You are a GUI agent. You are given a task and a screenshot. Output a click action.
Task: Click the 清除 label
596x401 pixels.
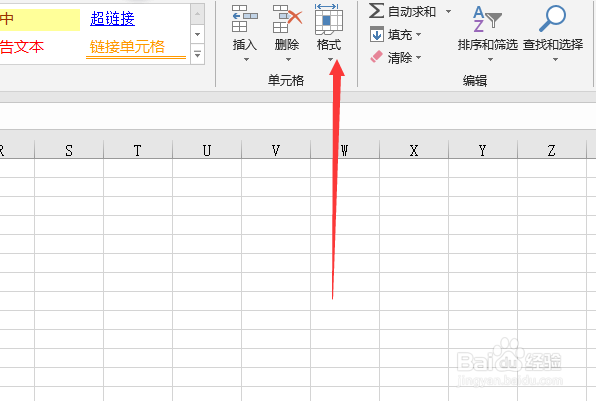coord(400,58)
